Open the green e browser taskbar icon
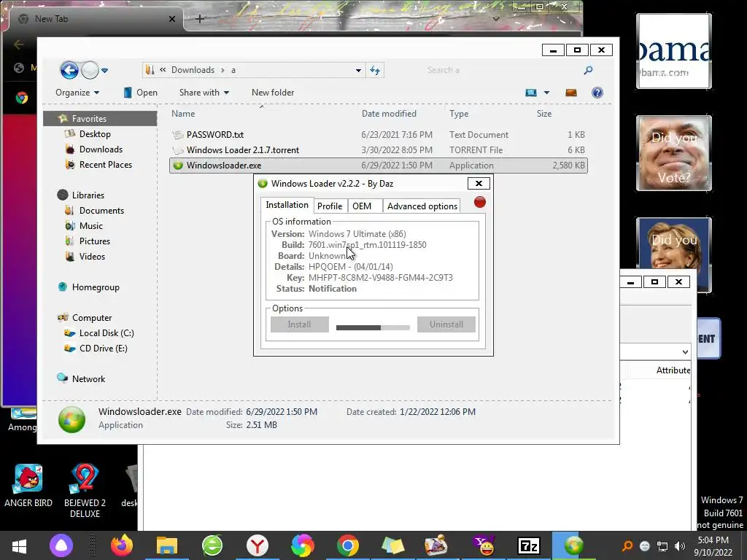 (212, 545)
